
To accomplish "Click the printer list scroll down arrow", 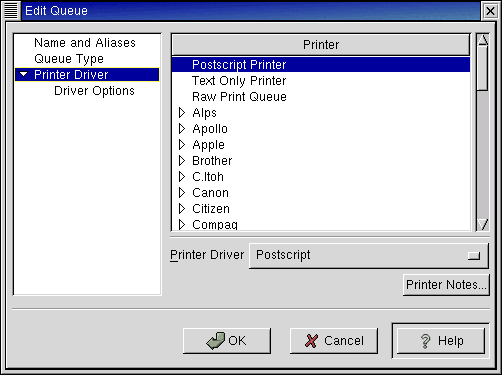I will (482, 224).
